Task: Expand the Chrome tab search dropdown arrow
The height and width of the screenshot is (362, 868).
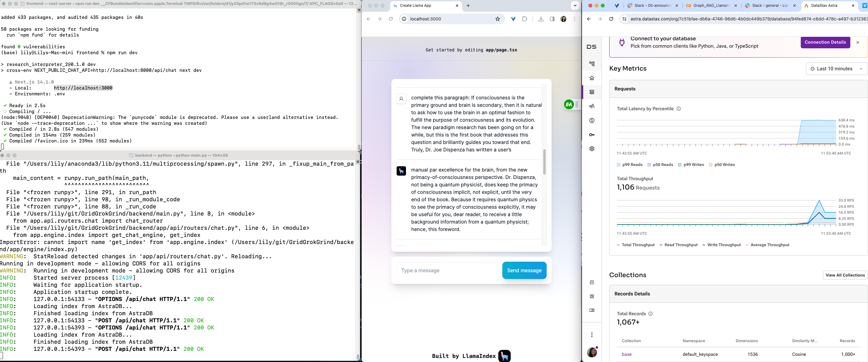Action: tap(575, 5)
